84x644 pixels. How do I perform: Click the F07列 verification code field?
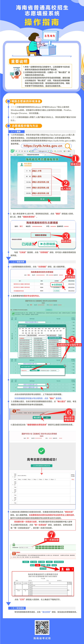click(x=43, y=182)
